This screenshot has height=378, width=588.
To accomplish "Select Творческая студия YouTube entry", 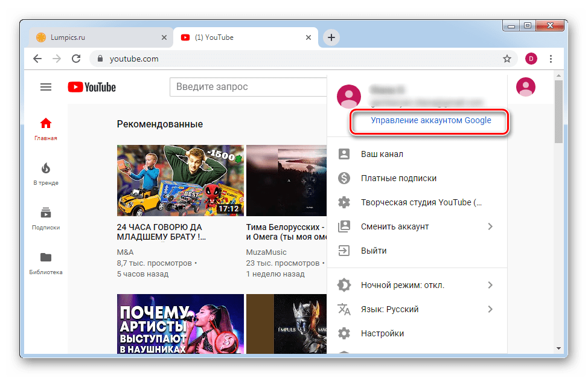I will tap(417, 202).
